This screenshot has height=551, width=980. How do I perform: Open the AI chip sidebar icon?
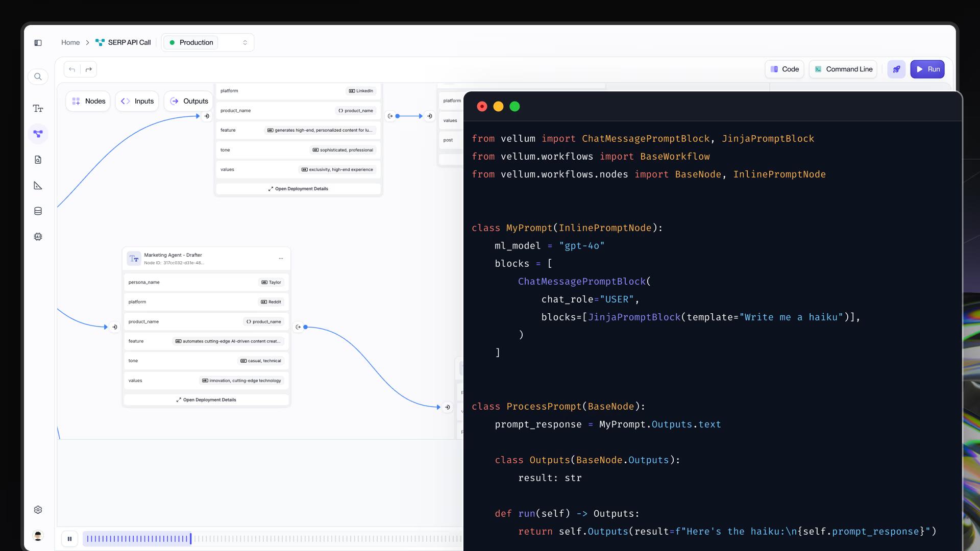pyautogui.click(x=38, y=237)
